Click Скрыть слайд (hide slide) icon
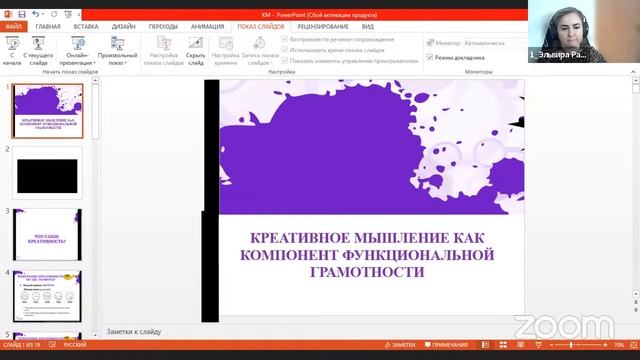This screenshot has height=360, width=640. click(x=196, y=43)
